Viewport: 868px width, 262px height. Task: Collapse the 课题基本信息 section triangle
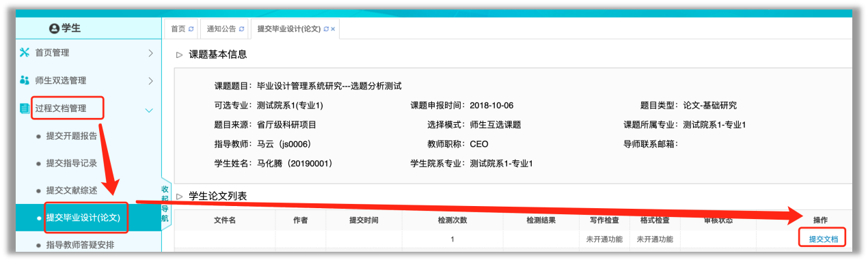tap(180, 55)
